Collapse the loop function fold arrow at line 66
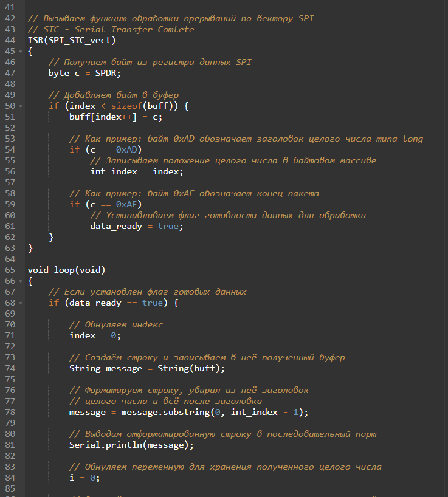The width and height of the screenshot is (448, 497). pyautogui.click(x=21, y=281)
